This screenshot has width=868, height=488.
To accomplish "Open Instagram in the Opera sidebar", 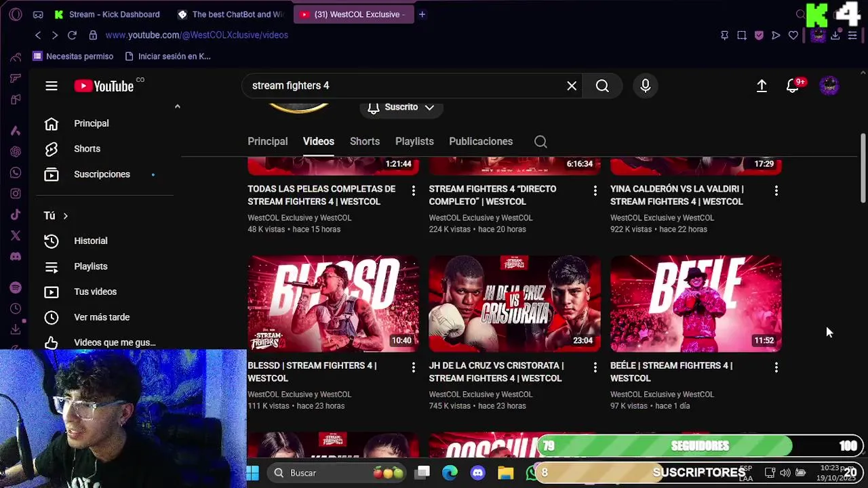I will 16,194.
